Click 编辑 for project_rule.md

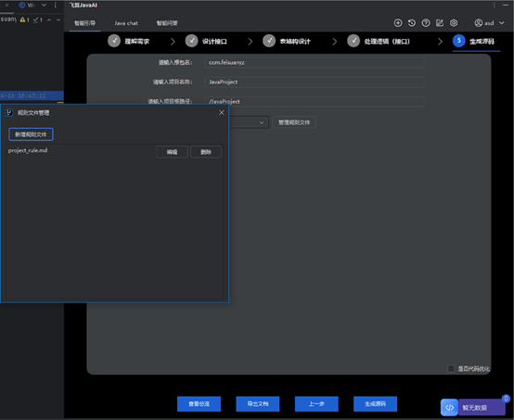172,152
